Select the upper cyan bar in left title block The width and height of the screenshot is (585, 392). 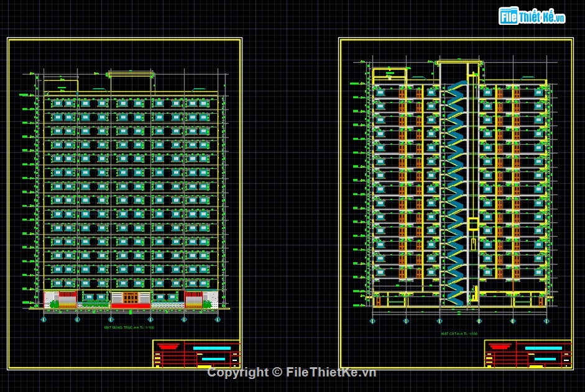point(211,348)
